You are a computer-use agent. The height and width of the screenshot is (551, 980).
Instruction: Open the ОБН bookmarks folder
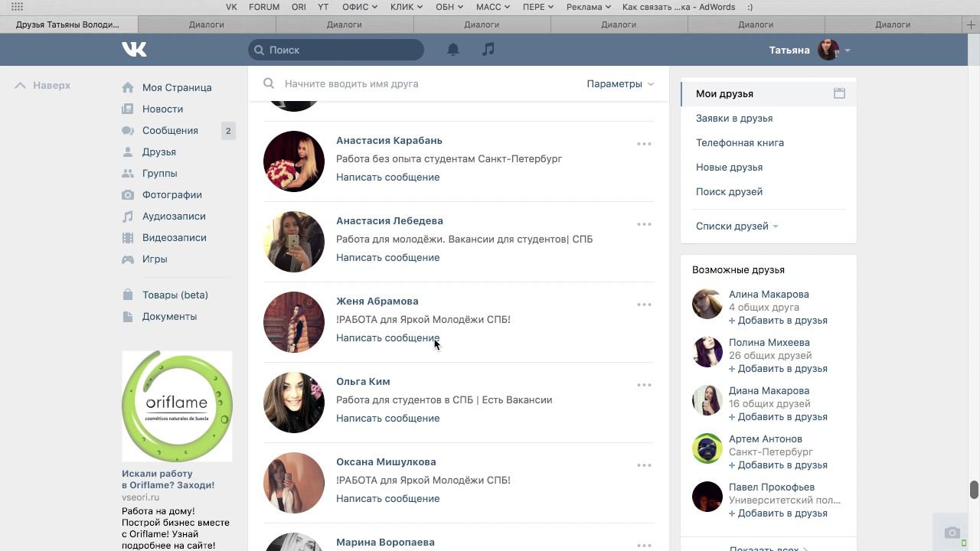(449, 7)
